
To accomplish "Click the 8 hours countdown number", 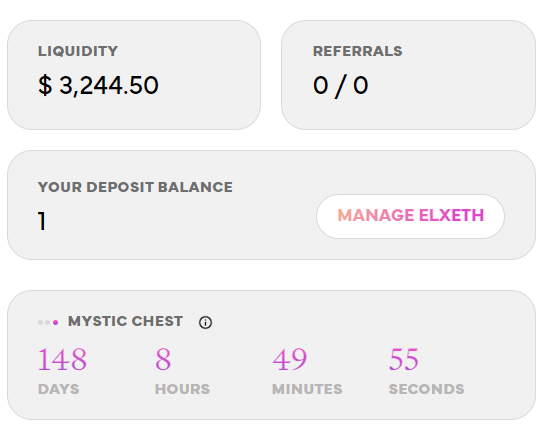I will (x=163, y=359).
